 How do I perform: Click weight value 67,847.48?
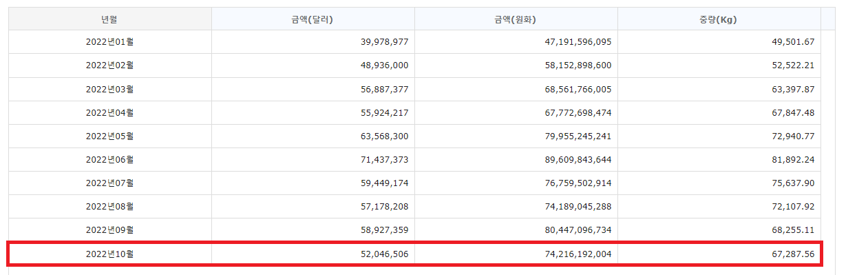point(794,112)
